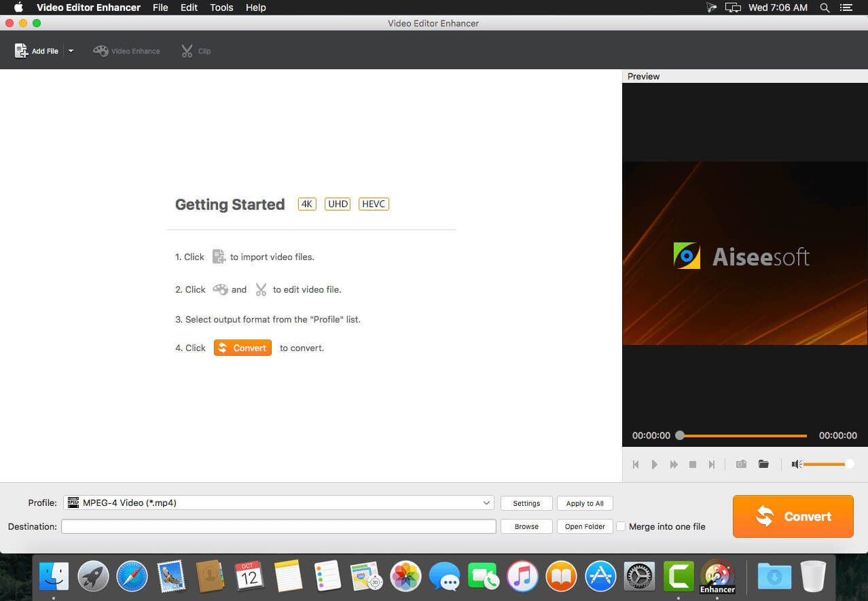The height and width of the screenshot is (601, 868).
Task: Click the Add File toolbar button
Action: coord(37,51)
